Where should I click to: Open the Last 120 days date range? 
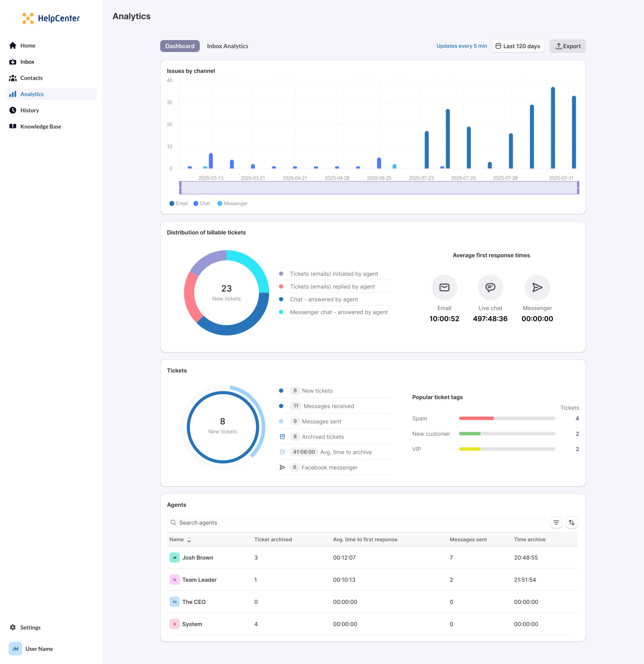click(x=518, y=46)
